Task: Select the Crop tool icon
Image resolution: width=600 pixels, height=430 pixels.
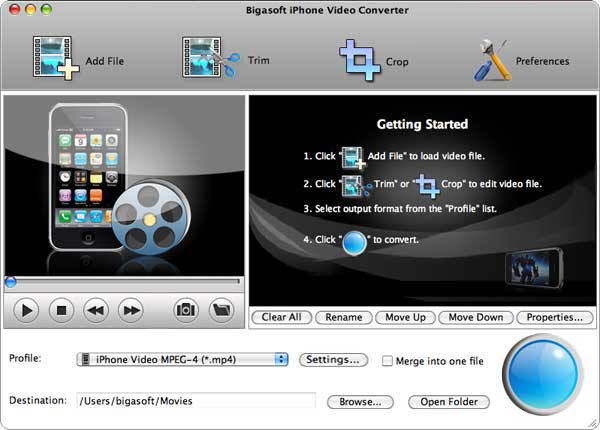Action: pos(360,60)
